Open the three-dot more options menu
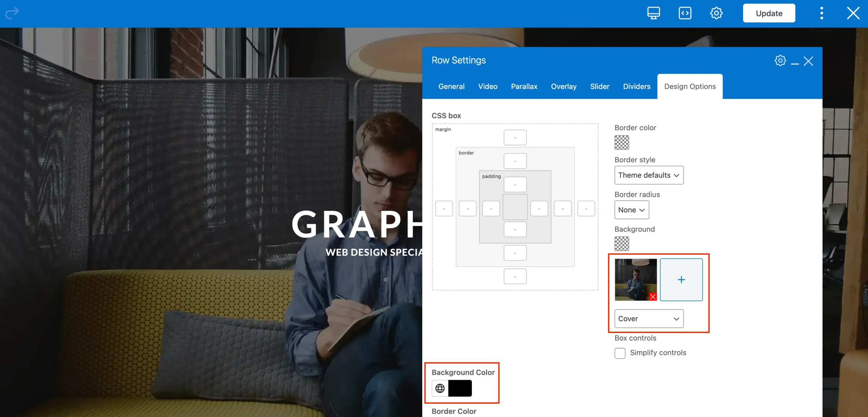The image size is (868, 417). click(822, 13)
